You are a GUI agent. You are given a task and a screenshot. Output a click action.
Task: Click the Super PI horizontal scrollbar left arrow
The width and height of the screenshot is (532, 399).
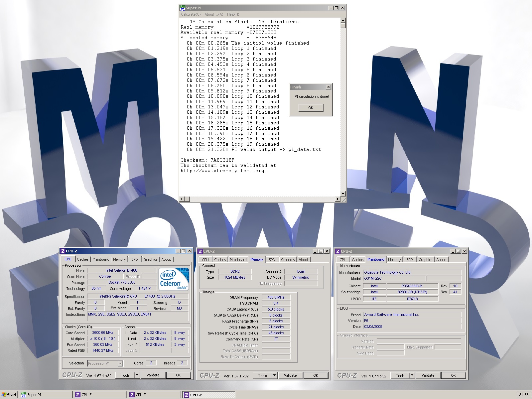tap(182, 199)
